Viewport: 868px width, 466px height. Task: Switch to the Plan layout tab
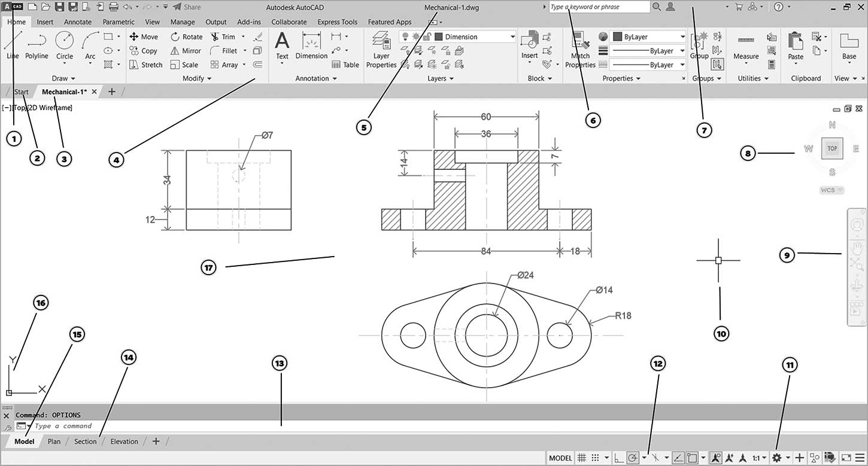[54, 441]
